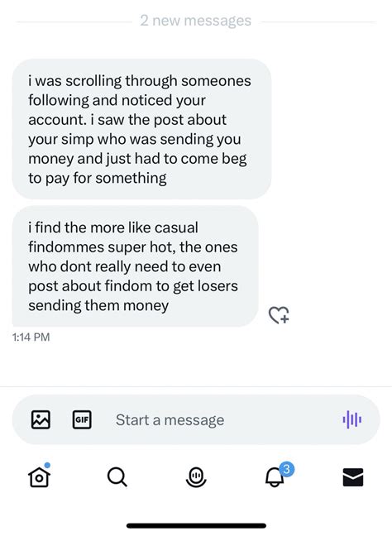The width and height of the screenshot is (392, 536).
Task: Click the word 'account' in first message
Action: [56, 120]
